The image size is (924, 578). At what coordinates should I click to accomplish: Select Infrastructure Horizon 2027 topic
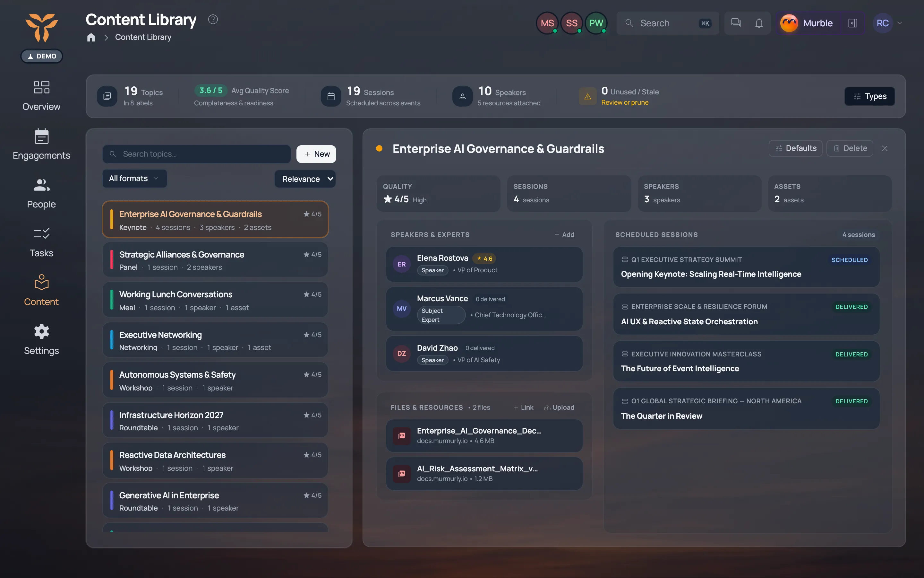point(215,420)
